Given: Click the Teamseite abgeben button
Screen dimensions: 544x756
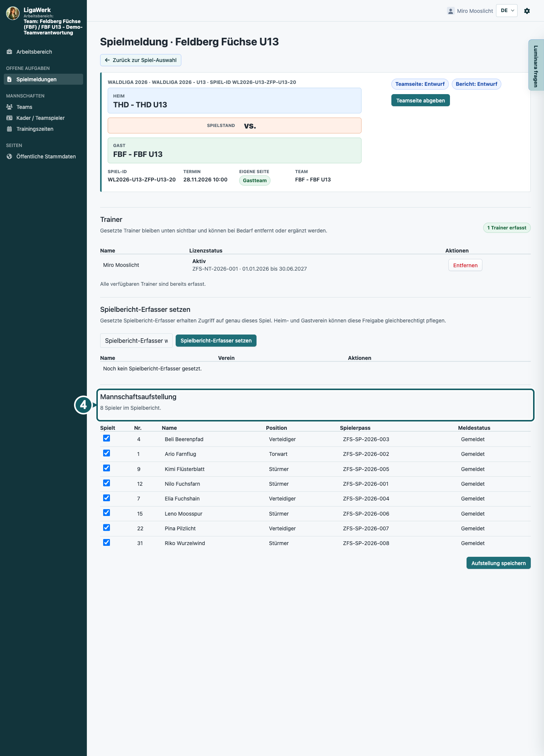Looking at the screenshot, I should pyautogui.click(x=420, y=100).
